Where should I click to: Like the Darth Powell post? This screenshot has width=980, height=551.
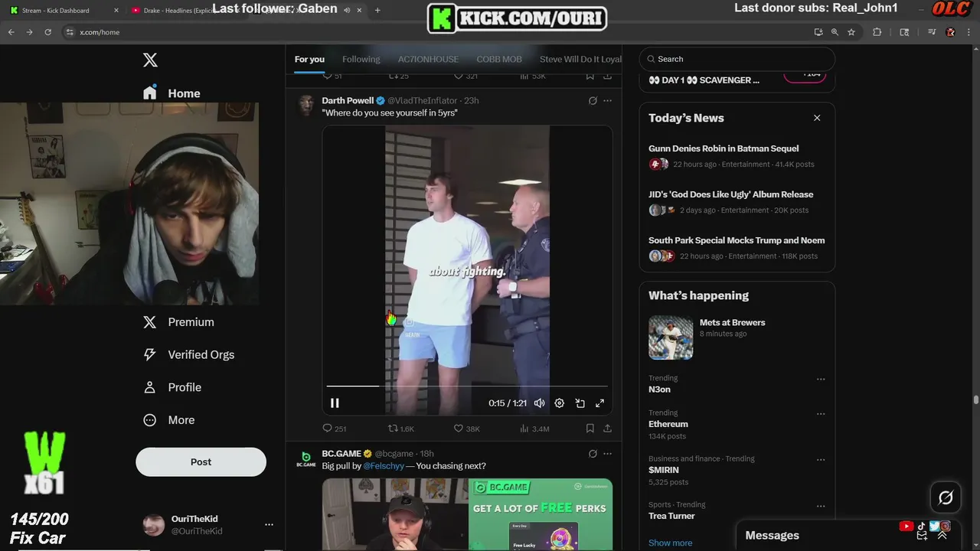coord(466,429)
